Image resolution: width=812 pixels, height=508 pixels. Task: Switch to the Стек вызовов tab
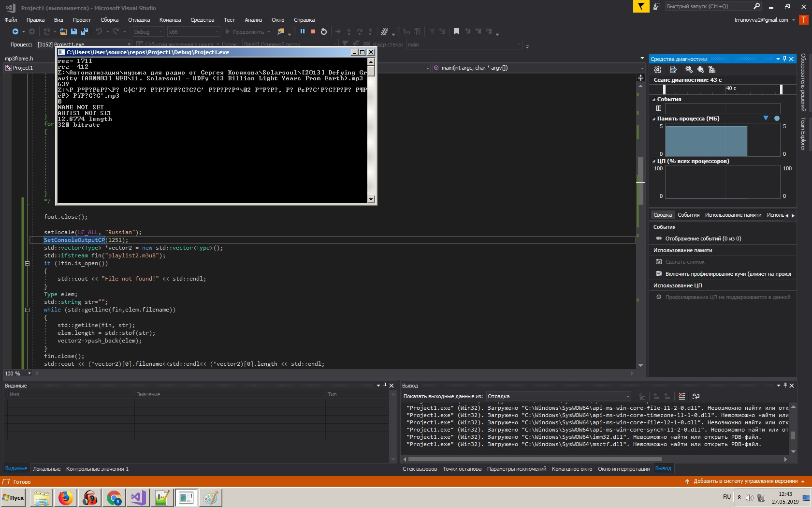420,469
